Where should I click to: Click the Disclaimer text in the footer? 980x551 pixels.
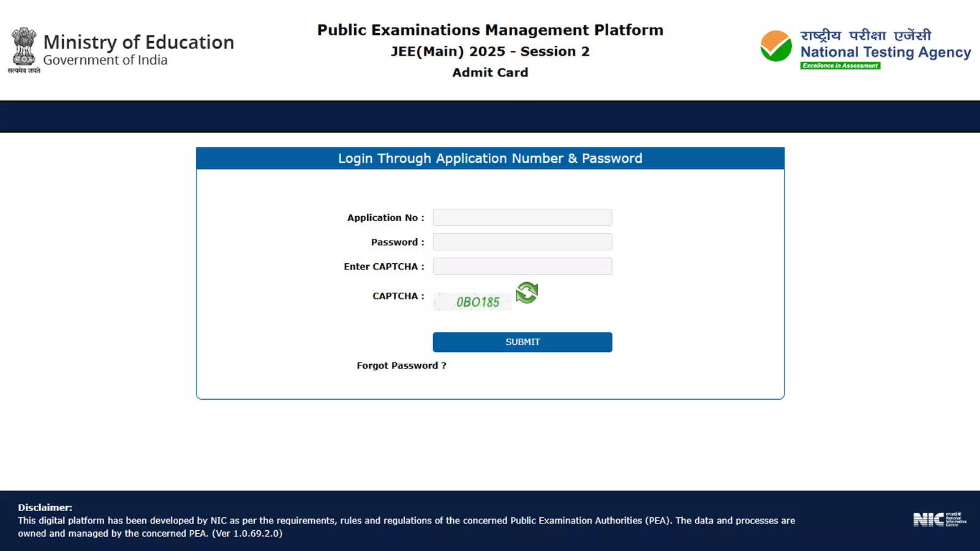click(45, 507)
